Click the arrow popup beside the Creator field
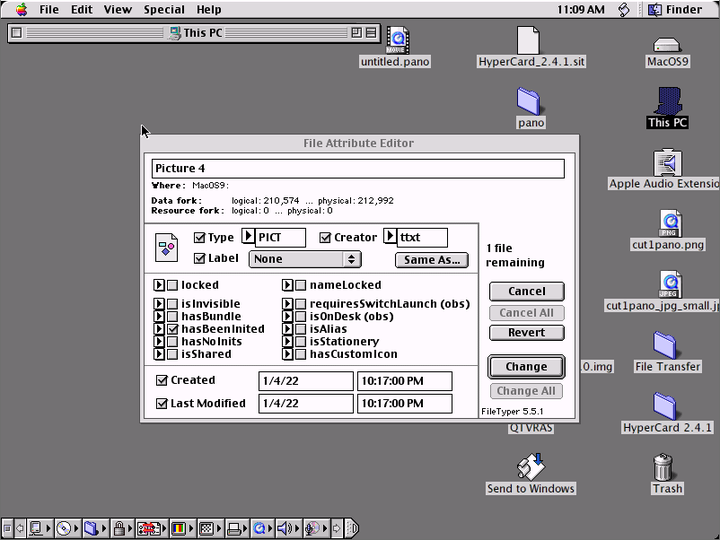Screen dimensions: 720x540 tap(390, 237)
